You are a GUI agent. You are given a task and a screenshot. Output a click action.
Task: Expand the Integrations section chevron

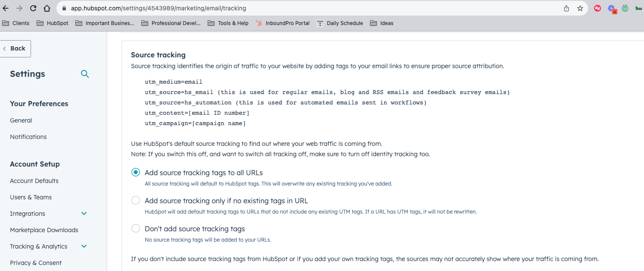click(x=84, y=213)
